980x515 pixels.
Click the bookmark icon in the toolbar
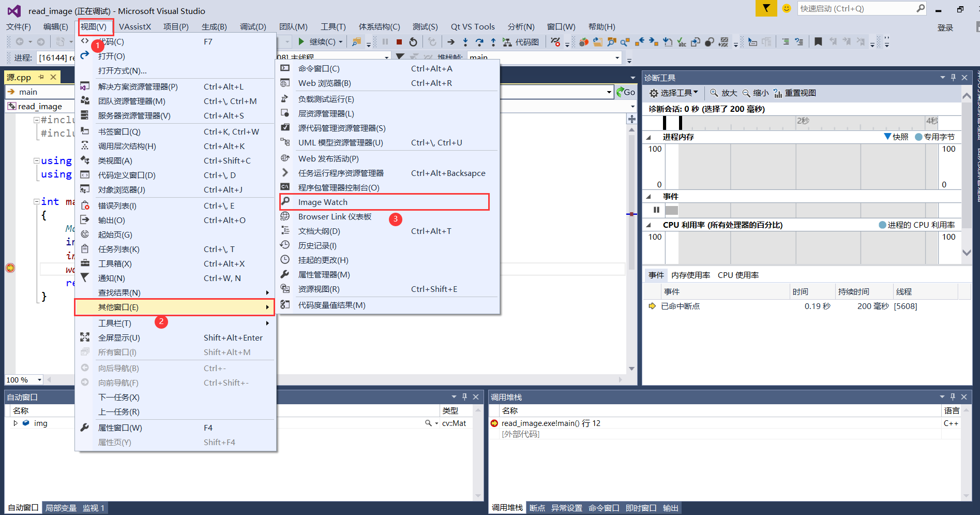pos(818,42)
